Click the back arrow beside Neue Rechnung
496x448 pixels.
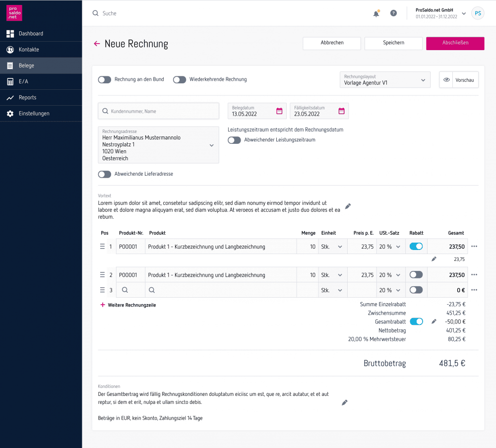click(x=97, y=44)
